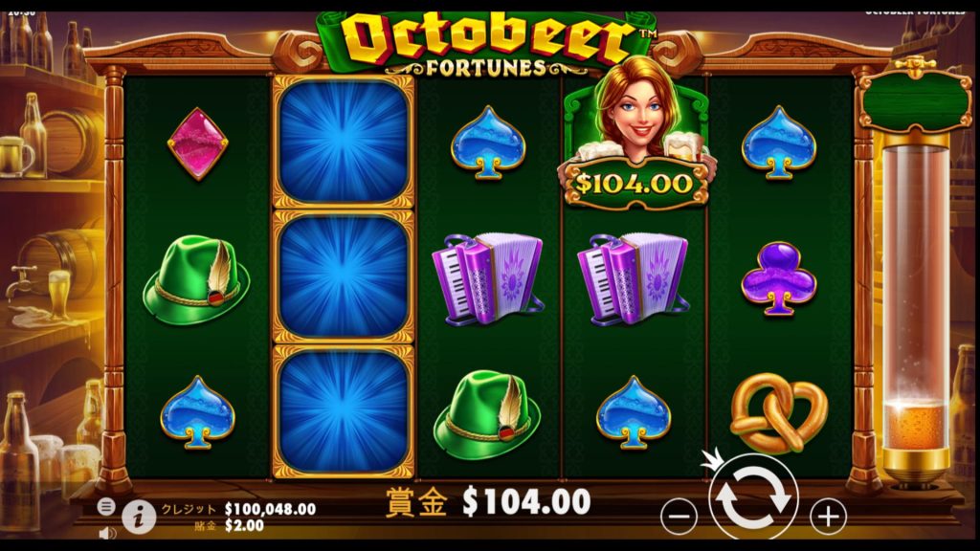
Task: Select the golden pretzel symbol
Action: point(779,412)
